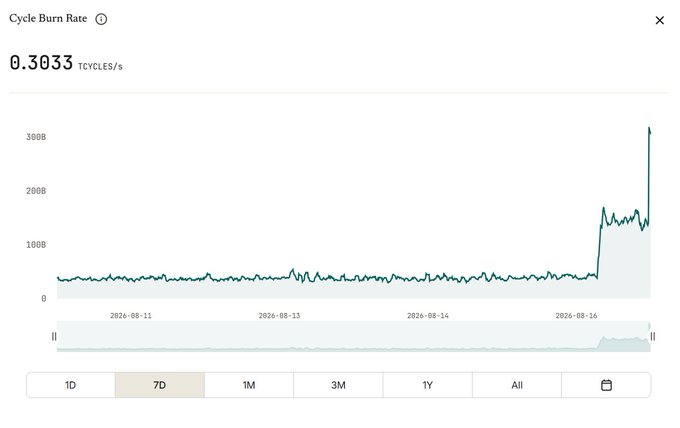Click the left range slider handle

pyautogui.click(x=54, y=337)
